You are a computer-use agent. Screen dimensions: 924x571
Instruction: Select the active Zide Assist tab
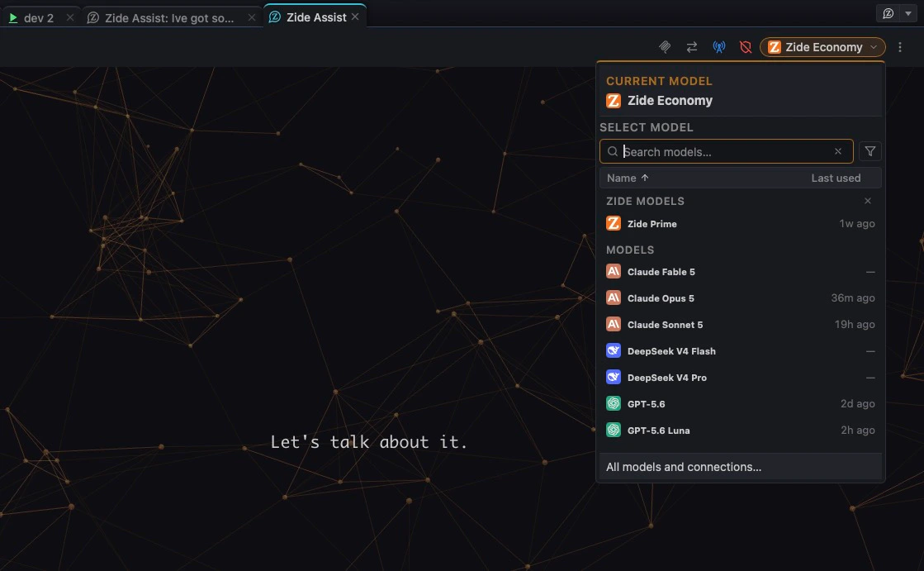pos(316,17)
